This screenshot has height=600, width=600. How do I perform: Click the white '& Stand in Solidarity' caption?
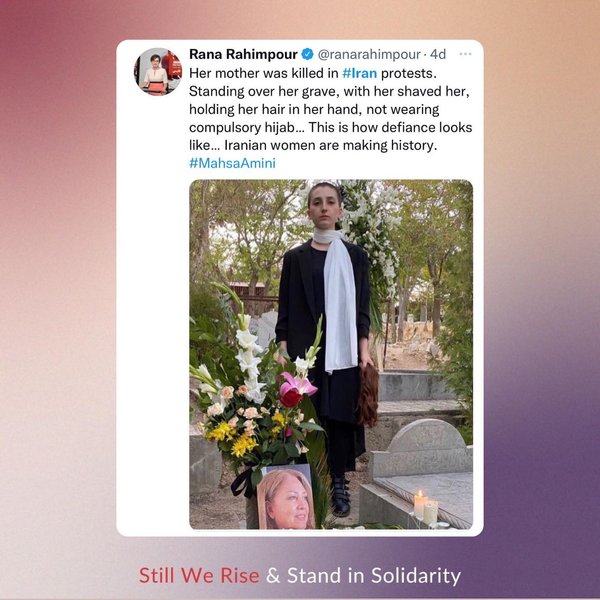(364, 576)
